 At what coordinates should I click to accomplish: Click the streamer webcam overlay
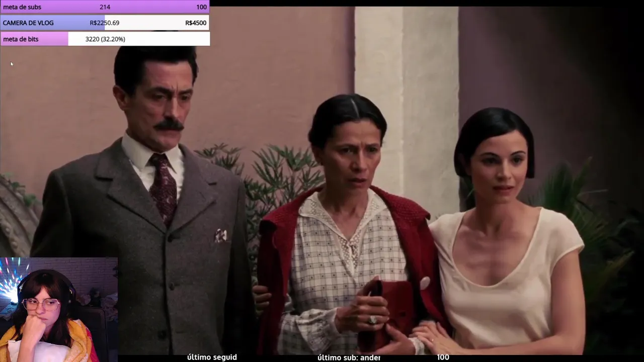59,310
